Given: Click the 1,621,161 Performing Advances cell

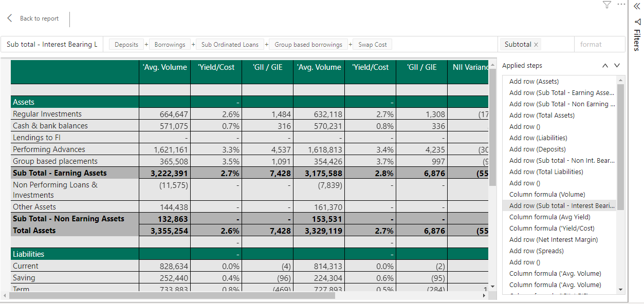Looking at the screenshot, I should (164, 150).
